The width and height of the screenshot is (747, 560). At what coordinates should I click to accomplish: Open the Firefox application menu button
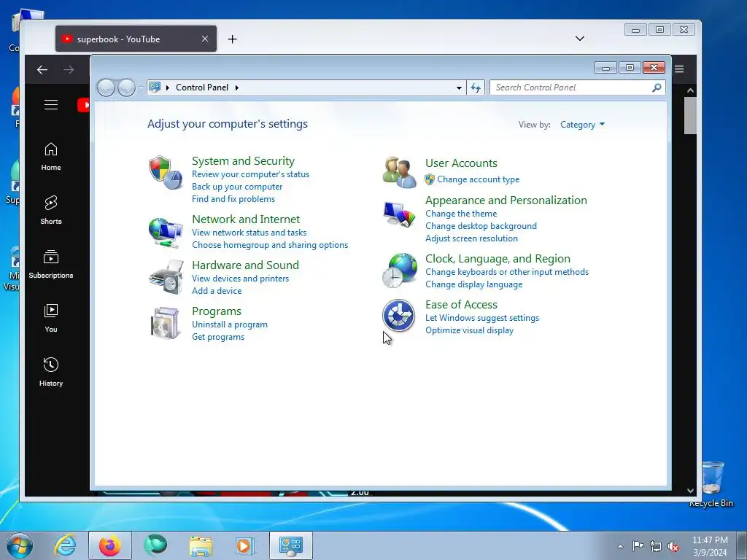click(679, 69)
